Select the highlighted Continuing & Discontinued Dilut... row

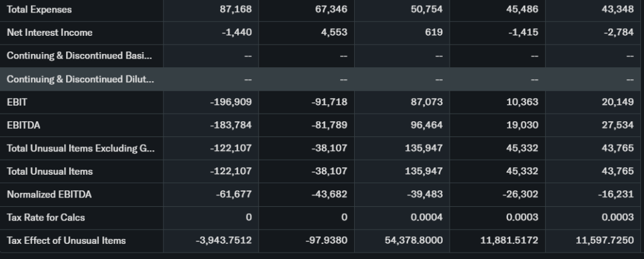(80, 79)
